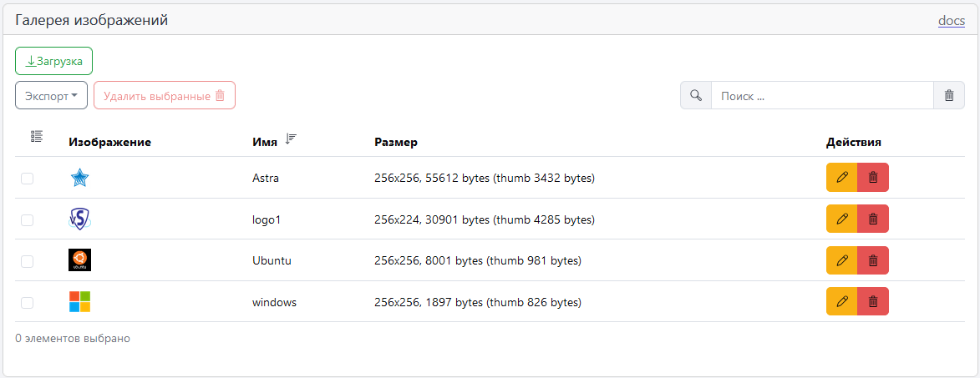Edit the logo1 image entry
Image resolution: width=980 pixels, height=378 pixels.
click(842, 219)
